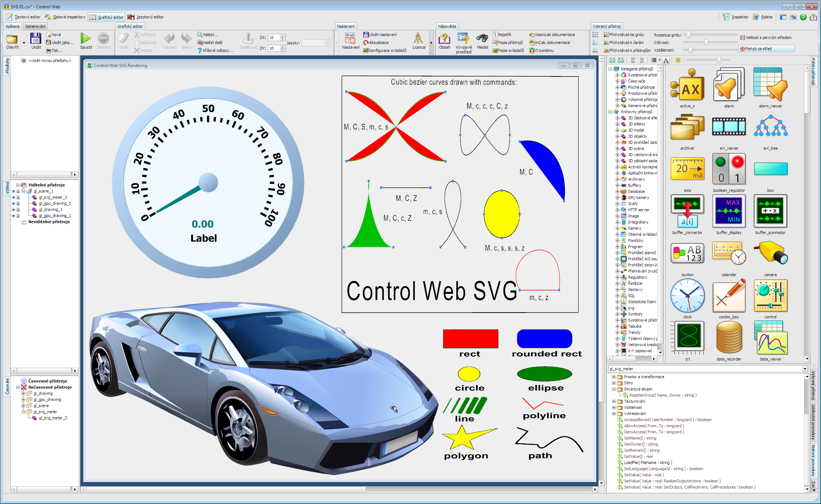
Task: Expand the 3D efekty library node
Action: [x=617, y=124]
